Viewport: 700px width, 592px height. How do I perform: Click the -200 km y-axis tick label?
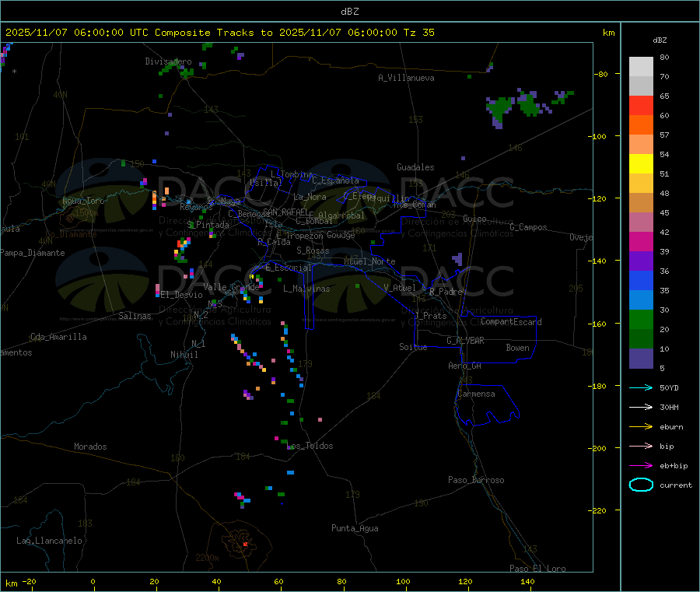[x=599, y=448]
